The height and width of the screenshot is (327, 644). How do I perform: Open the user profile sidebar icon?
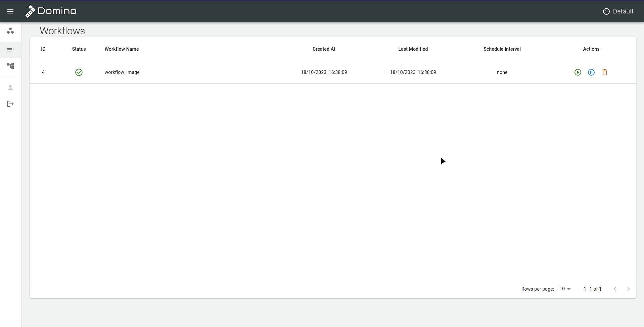tap(10, 88)
